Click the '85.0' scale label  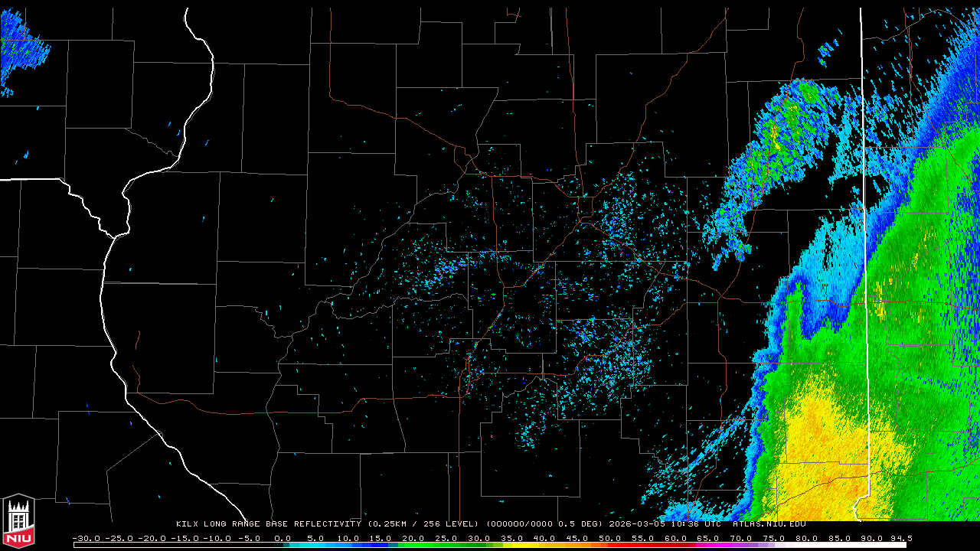click(839, 538)
